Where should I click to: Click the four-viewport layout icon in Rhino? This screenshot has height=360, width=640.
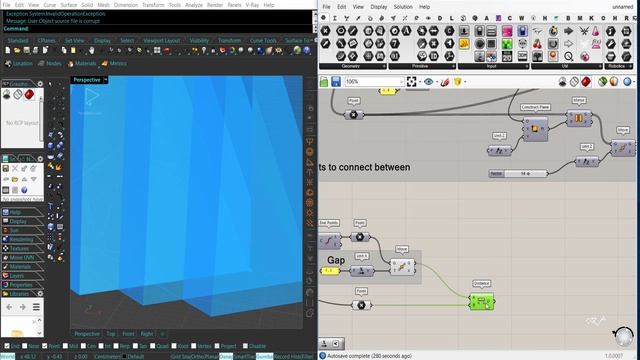pyautogui.click(x=157, y=50)
